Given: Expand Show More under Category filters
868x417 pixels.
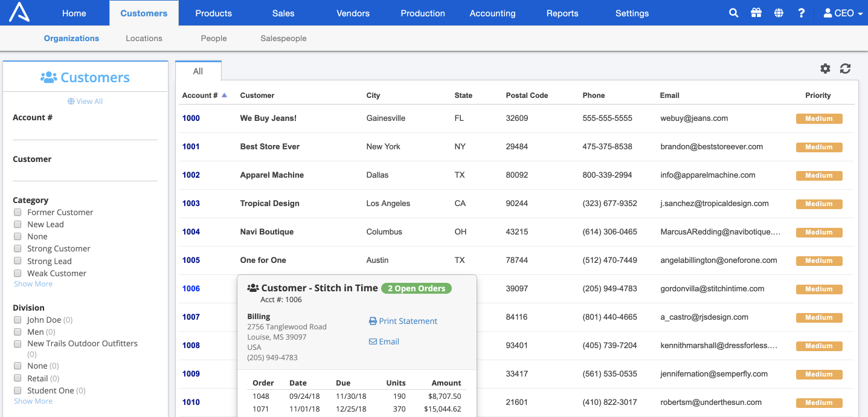Looking at the screenshot, I should coord(33,283).
